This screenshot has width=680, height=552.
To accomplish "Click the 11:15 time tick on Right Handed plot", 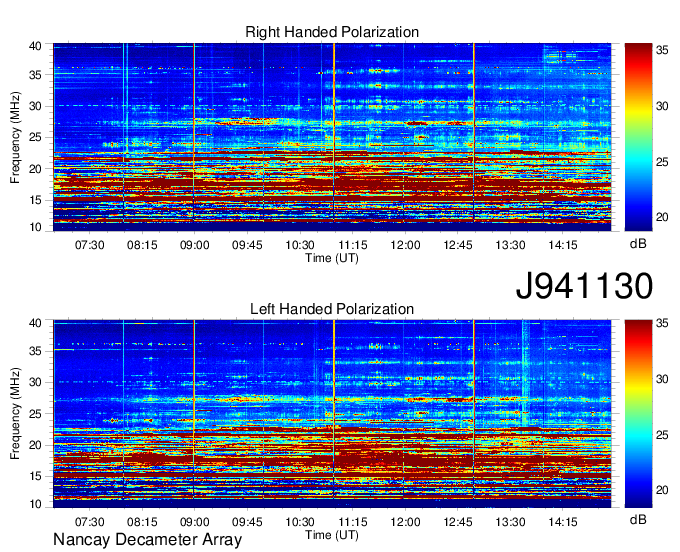I will point(353,245).
